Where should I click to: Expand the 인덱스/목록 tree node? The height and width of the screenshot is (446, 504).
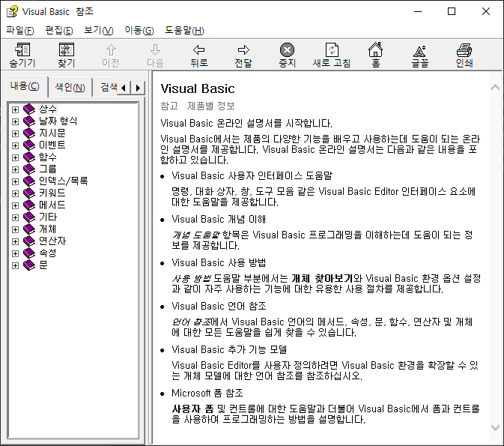pyautogui.click(x=15, y=182)
